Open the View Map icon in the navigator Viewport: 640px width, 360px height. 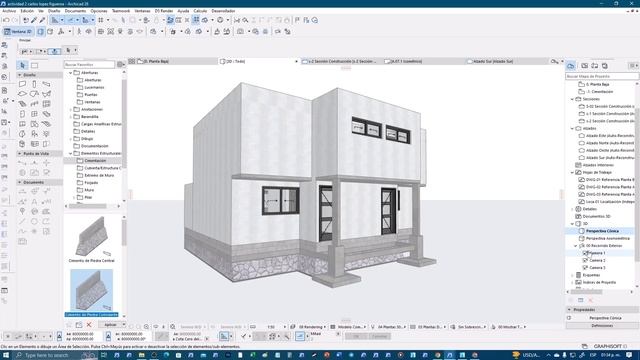coord(584,66)
